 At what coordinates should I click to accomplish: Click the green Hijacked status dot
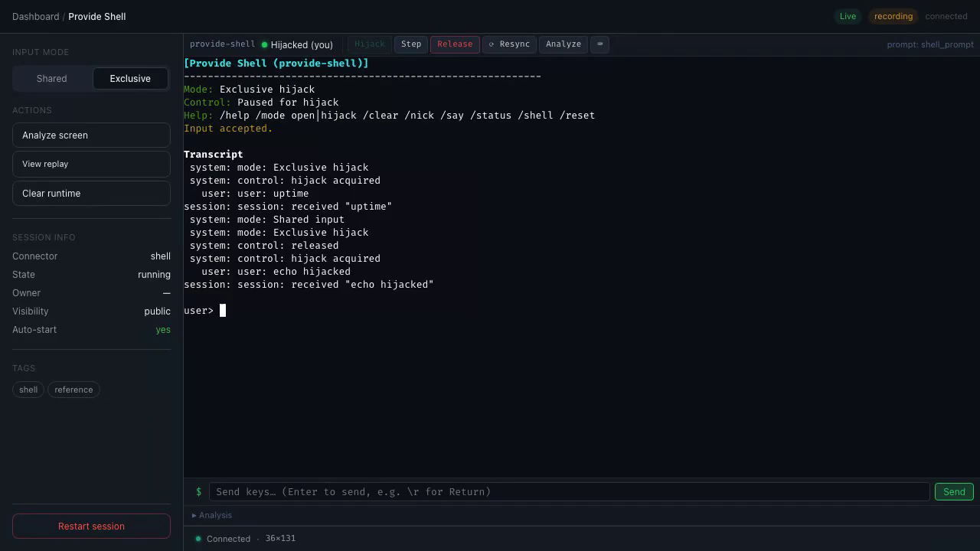[x=264, y=44]
